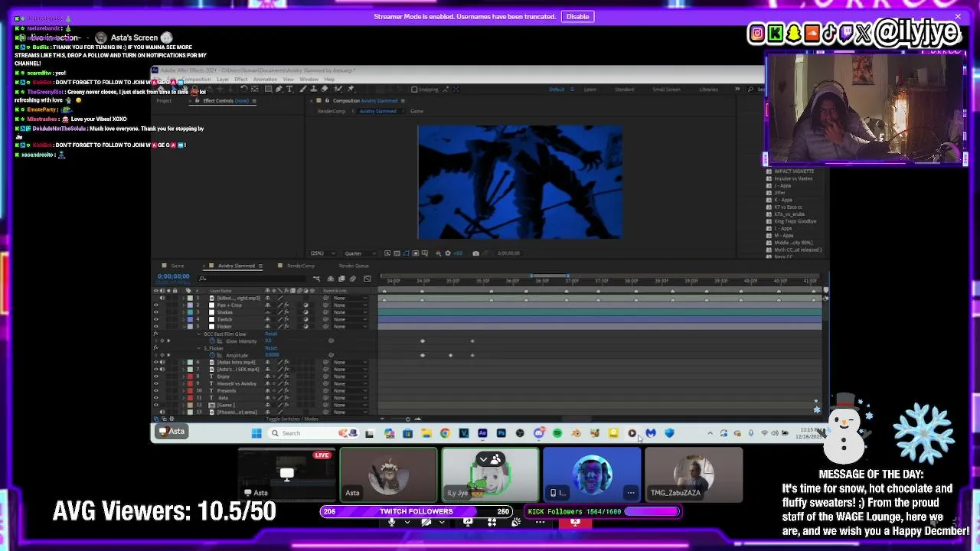Reset the S_Flicker effect

pyautogui.click(x=271, y=348)
